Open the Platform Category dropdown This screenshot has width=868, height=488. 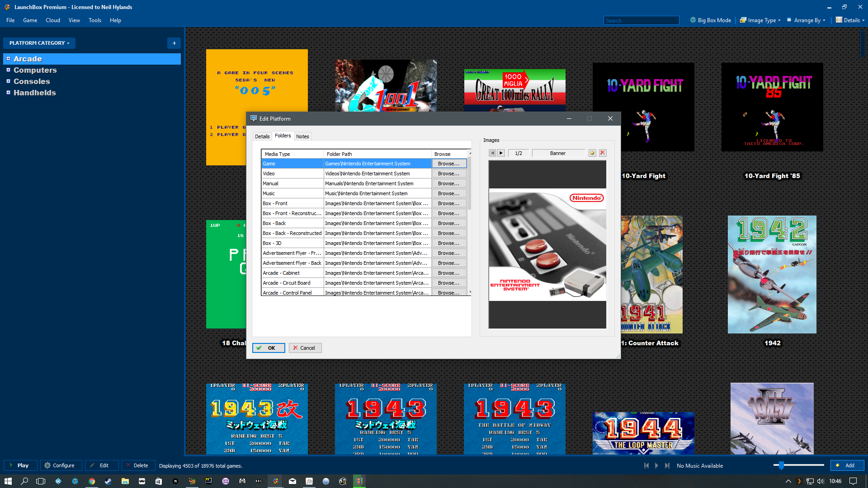pos(39,43)
